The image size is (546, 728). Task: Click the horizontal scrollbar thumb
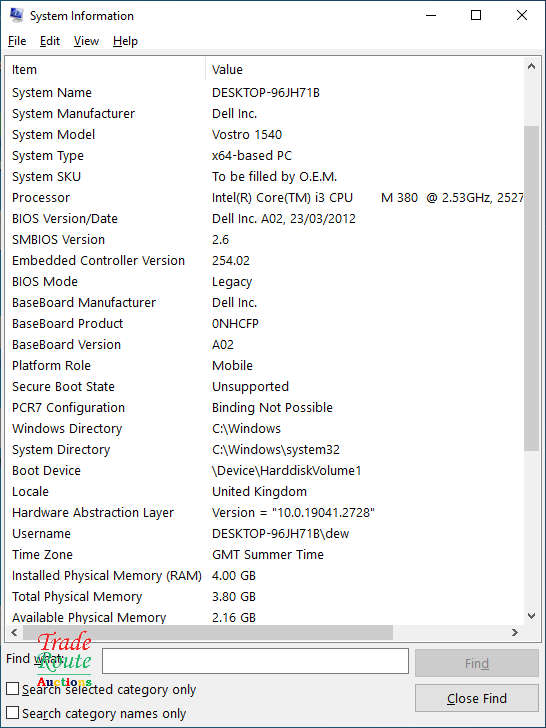(208, 632)
